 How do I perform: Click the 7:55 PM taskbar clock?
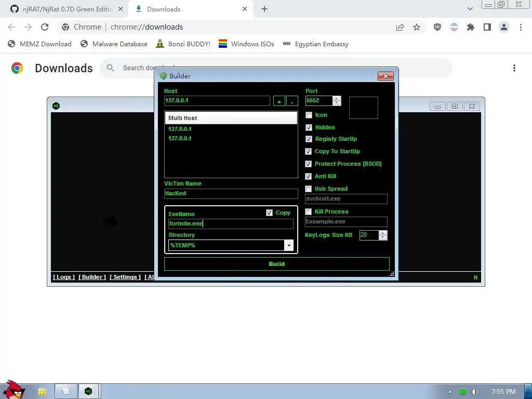click(x=503, y=392)
